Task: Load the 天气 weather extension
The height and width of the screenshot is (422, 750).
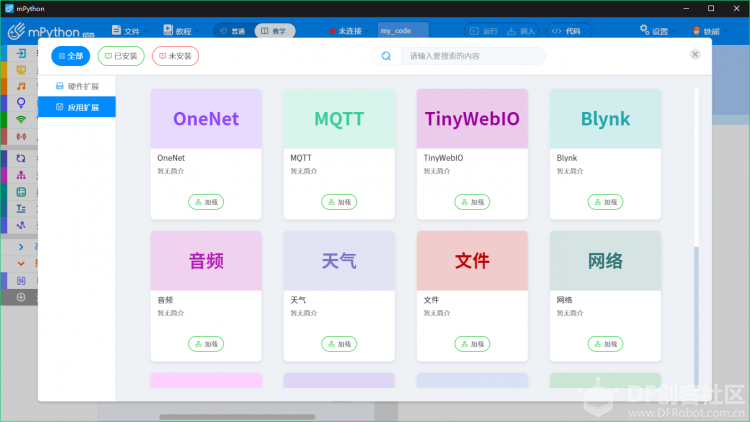Action: (339, 344)
